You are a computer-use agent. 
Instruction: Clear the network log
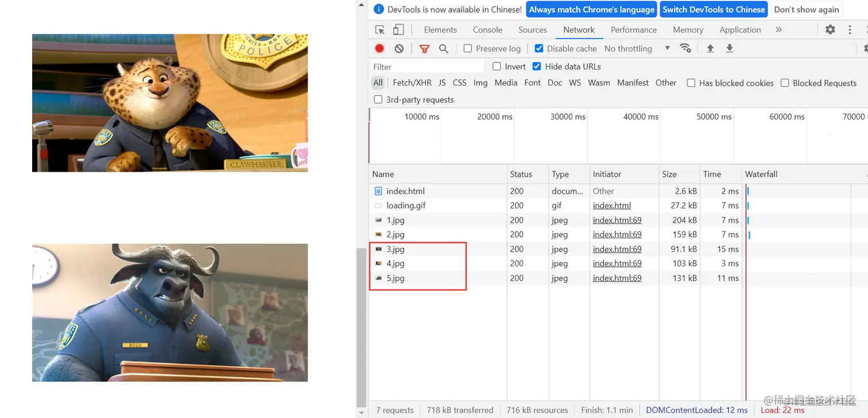tap(399, 49)
